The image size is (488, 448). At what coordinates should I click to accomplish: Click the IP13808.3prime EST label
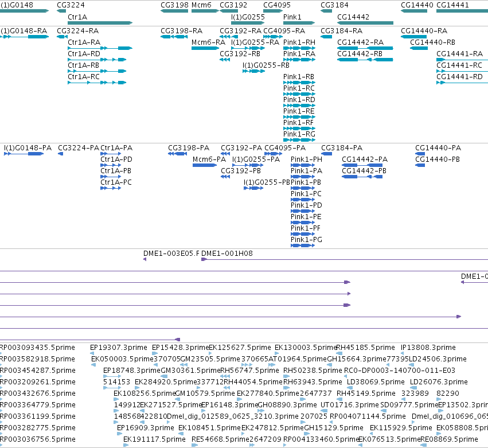point(428,348)
